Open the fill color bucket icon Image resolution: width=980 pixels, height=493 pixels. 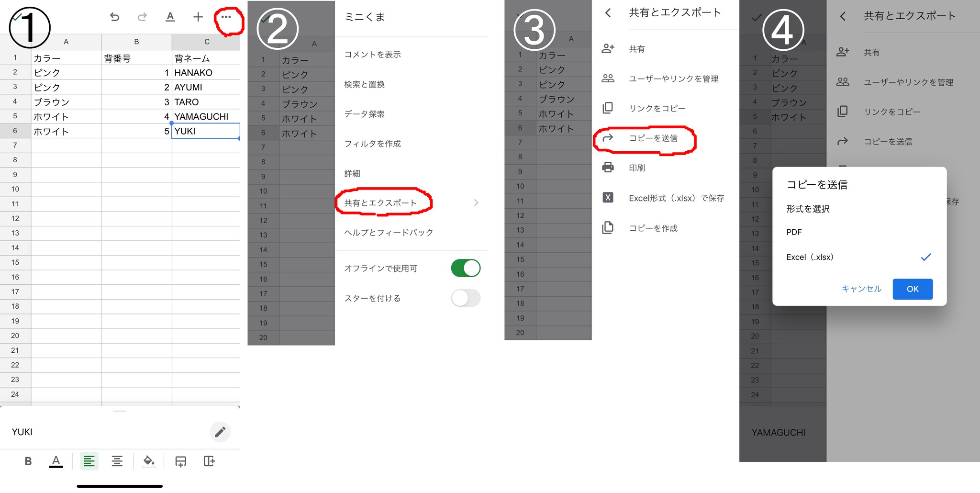click(149, 461)
